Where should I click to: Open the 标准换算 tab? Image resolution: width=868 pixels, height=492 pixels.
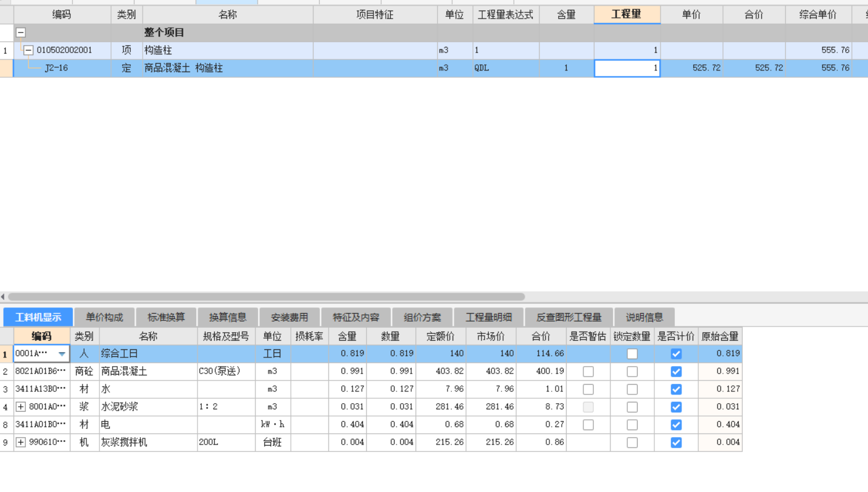pyautogui.click(x=166, y=317)
